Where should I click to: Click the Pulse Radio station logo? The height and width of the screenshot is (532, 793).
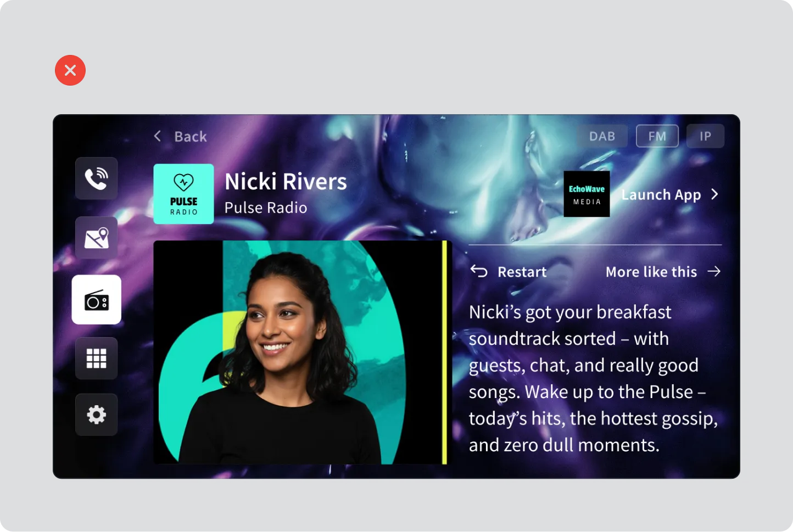pyautogui.click(x=183, y=194)
